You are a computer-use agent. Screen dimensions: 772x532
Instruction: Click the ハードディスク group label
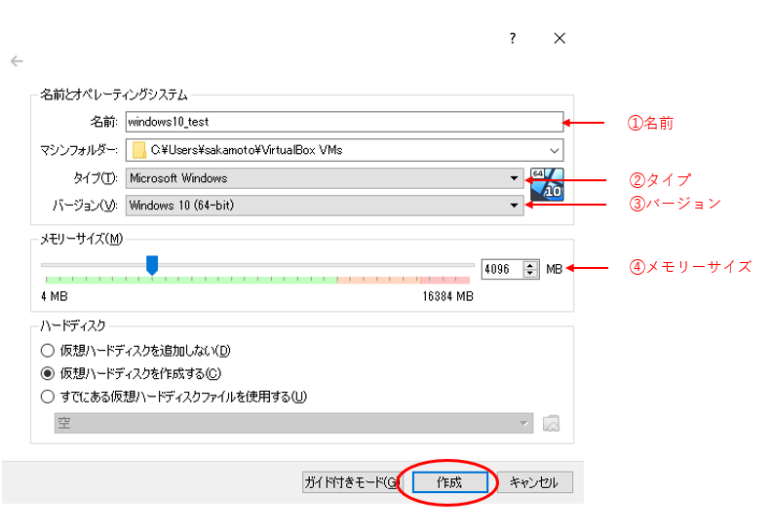[73, 325]
